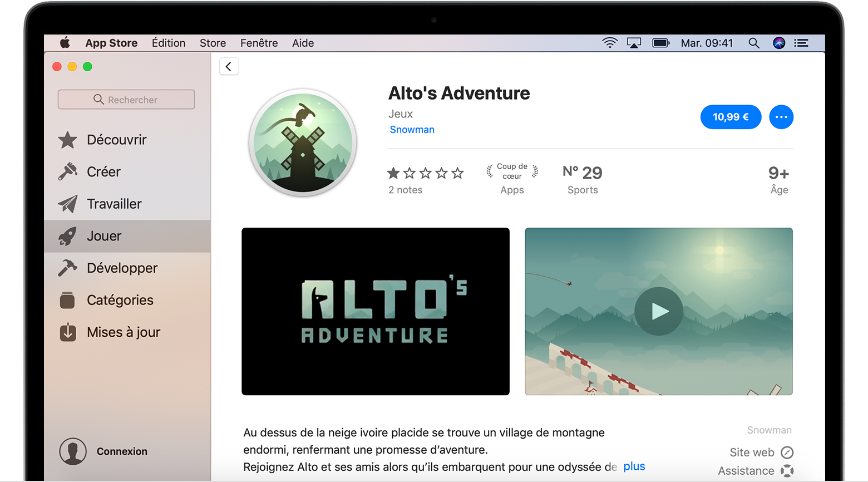Image resolution: width=868 pixels, height=482 pixels.
Task: Open the Découvrir star icon in sidebar
Action: point(68,140)
